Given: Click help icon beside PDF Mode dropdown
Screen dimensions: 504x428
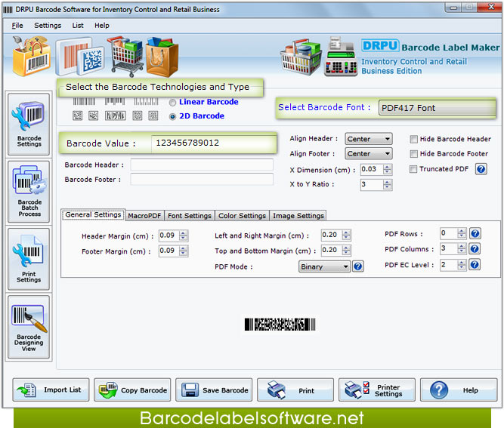Looking at the screenshot, I should [357, 266].
